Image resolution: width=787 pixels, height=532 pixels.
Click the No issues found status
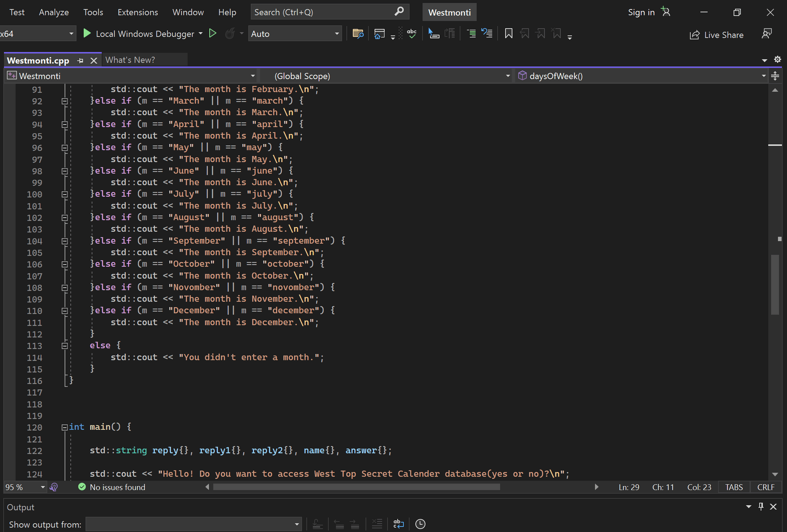[x=117, y=487]
